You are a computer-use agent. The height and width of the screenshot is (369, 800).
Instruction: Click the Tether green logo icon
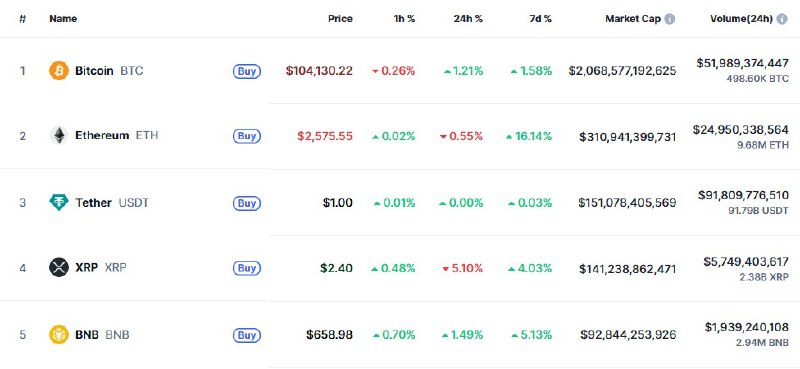59,203
